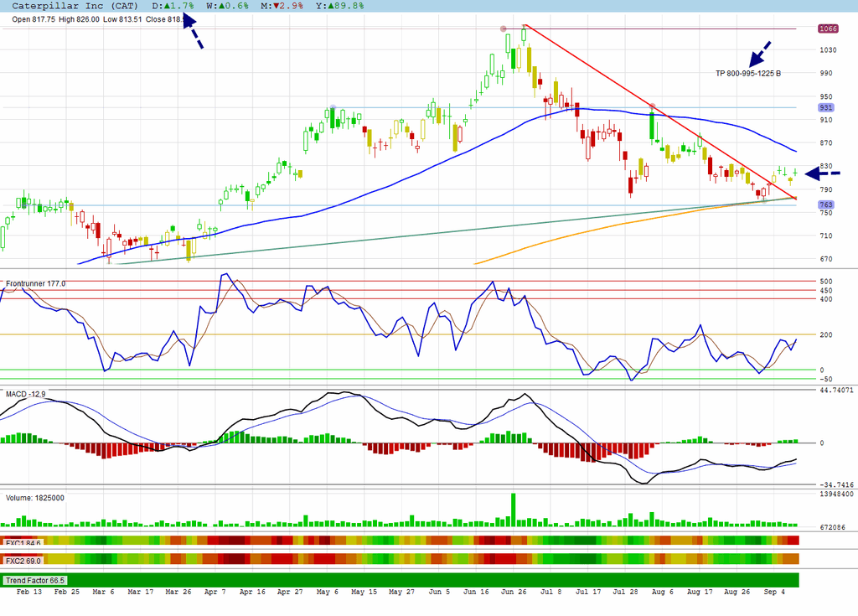The image size is (858, 616).
Task: Click the tall volume spike bar in June
Action: pos(514,510)
